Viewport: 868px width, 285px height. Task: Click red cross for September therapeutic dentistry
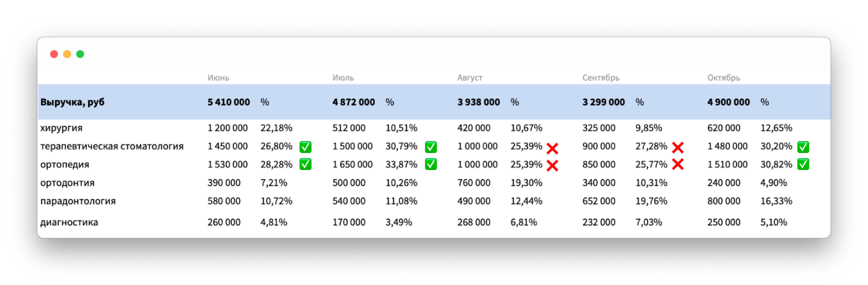click(x=678, y=147)
